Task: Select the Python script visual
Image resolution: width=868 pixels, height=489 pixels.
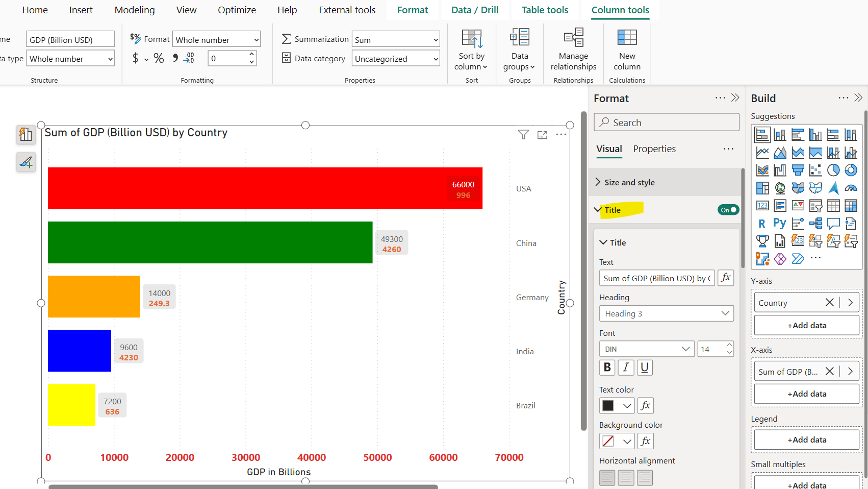Action: 779,223
